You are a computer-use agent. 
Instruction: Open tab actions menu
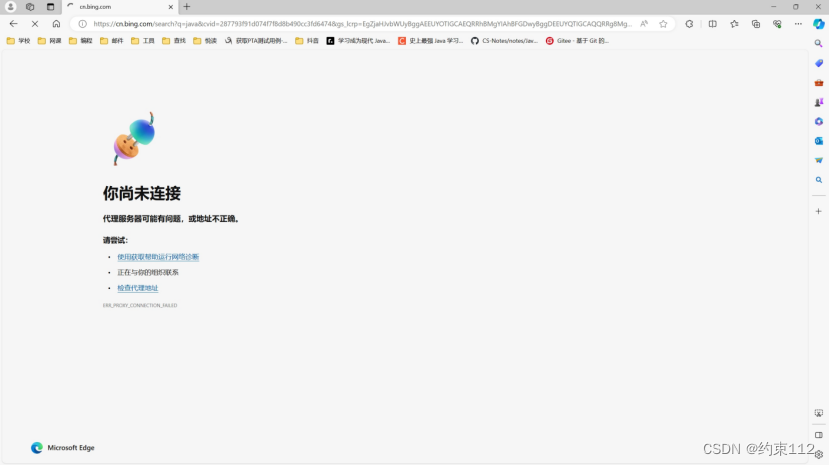pyautogui.click(x=50, y=7)
